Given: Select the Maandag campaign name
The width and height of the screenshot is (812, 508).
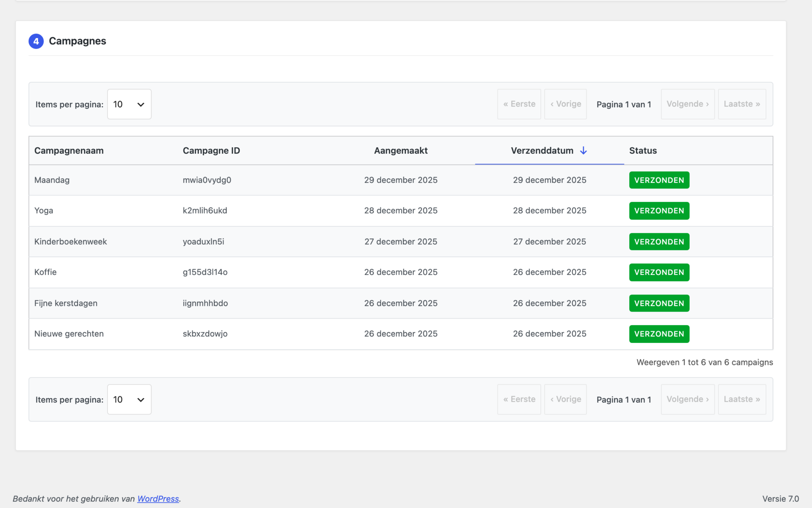Looking at the screenshot, I should [52, 180].
